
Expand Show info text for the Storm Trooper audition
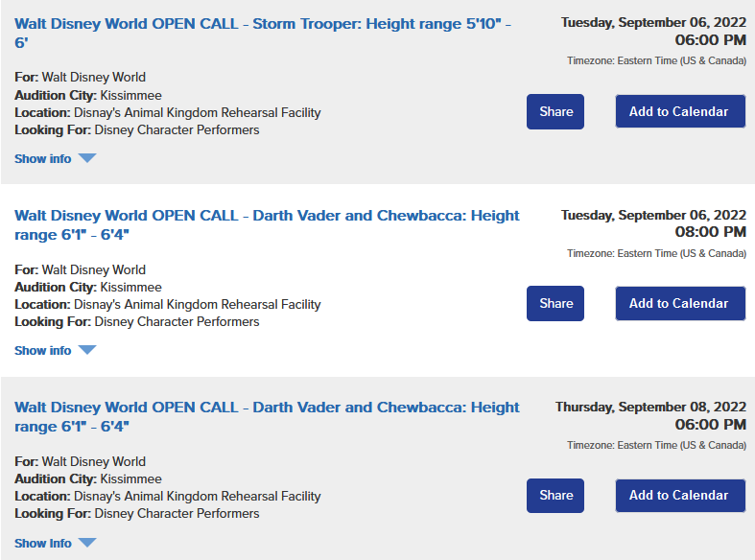click(x=43, y=159)
